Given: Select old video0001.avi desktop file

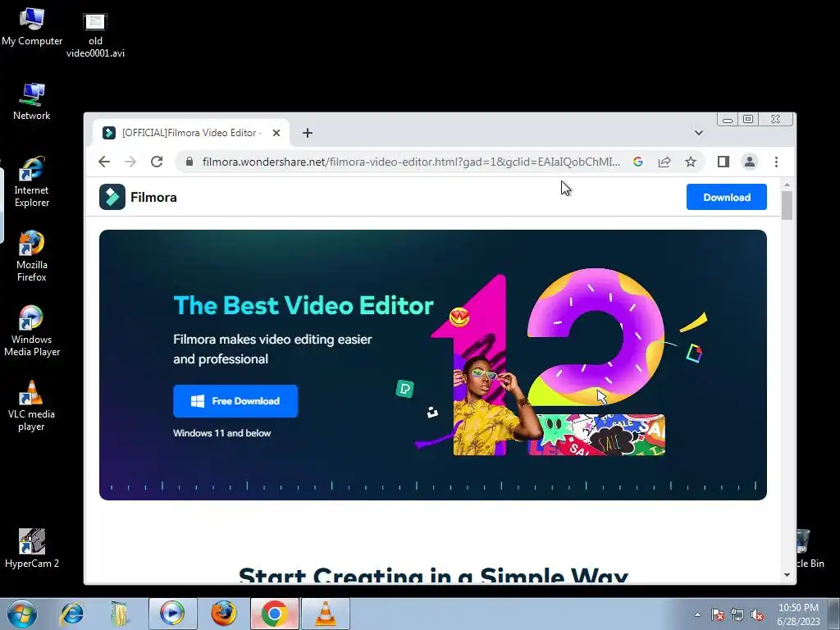Looking at the screenshot, I should tap(95, 34).
